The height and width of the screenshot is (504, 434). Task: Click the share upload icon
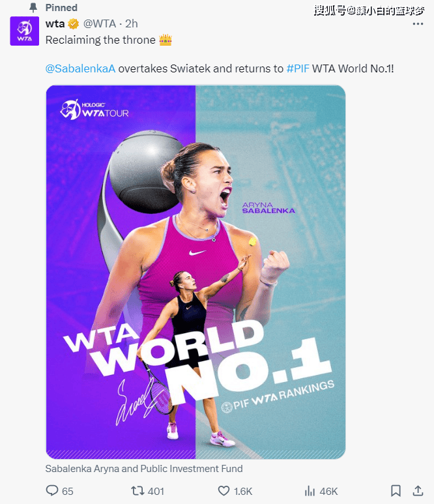[418, 491]
